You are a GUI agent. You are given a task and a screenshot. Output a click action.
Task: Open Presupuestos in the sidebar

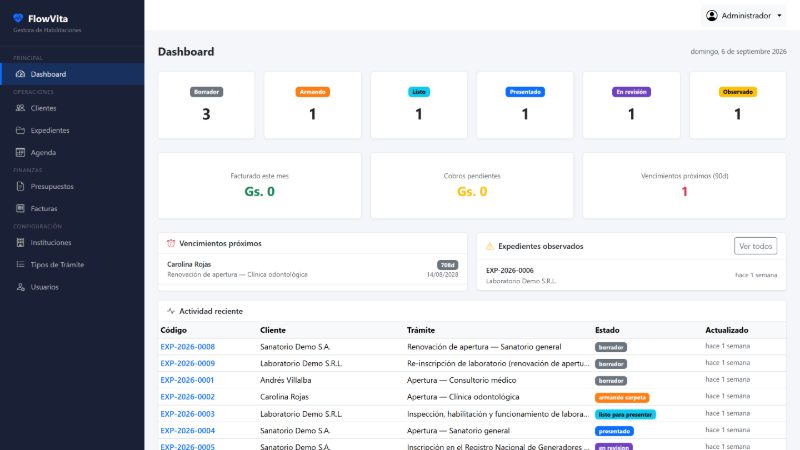pos(72,186)
